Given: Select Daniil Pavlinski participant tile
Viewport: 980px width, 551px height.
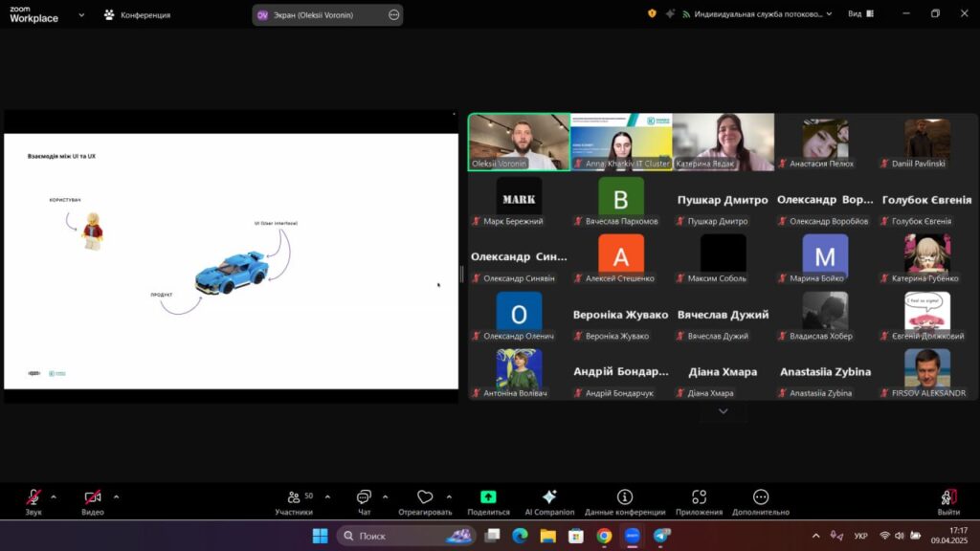Looking at the screenshot, I should pos(926,142).
